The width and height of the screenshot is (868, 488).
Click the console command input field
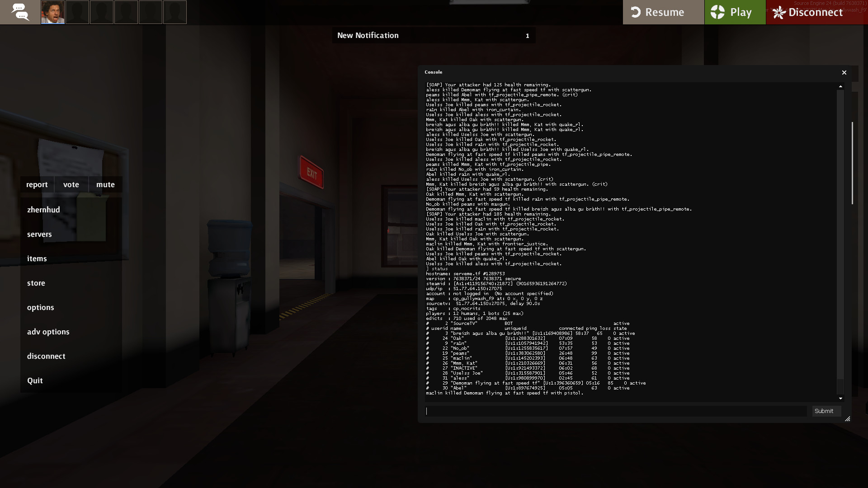[x=616, y=411]
